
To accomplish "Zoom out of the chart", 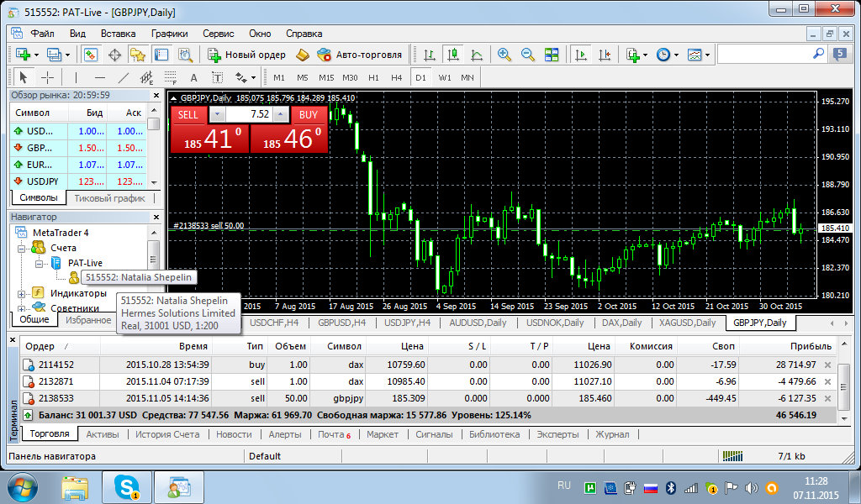I will click(527, 55).
